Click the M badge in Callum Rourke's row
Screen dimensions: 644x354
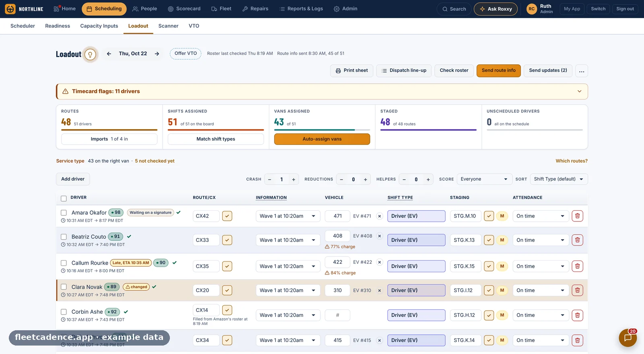coord(502,266)
